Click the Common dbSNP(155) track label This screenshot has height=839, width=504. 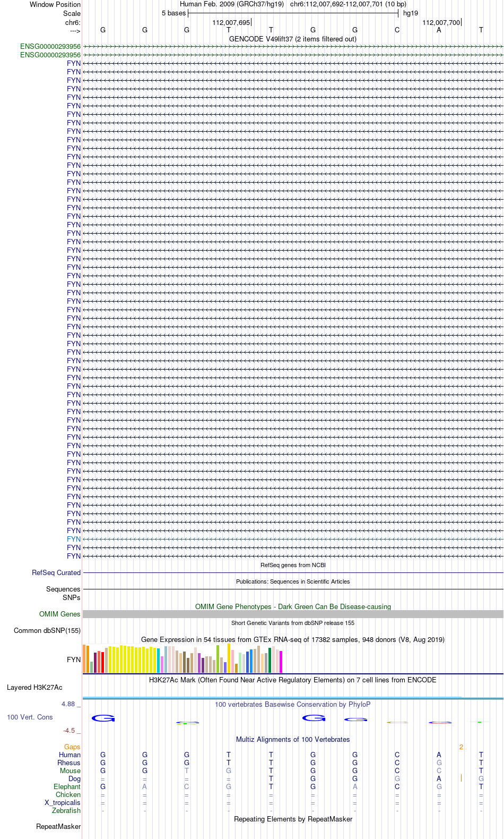(x=47, y=630)
